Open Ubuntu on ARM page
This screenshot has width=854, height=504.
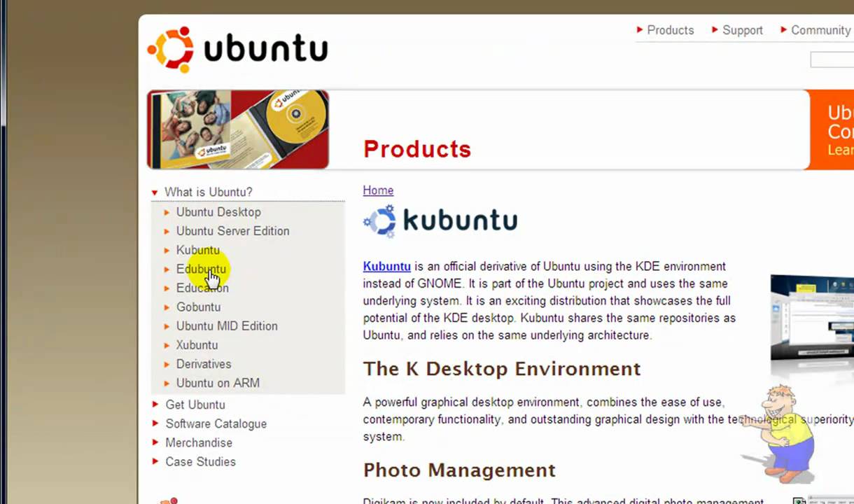click(x=218, y=382)
